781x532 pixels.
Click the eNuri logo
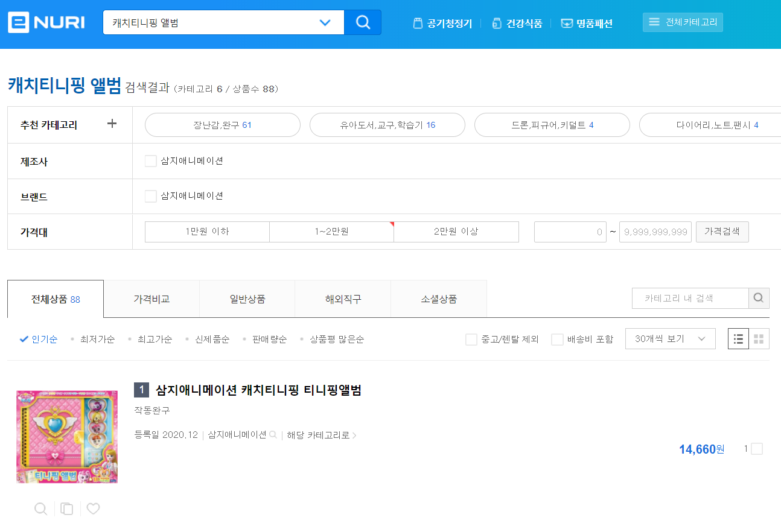tap(46, 23)
